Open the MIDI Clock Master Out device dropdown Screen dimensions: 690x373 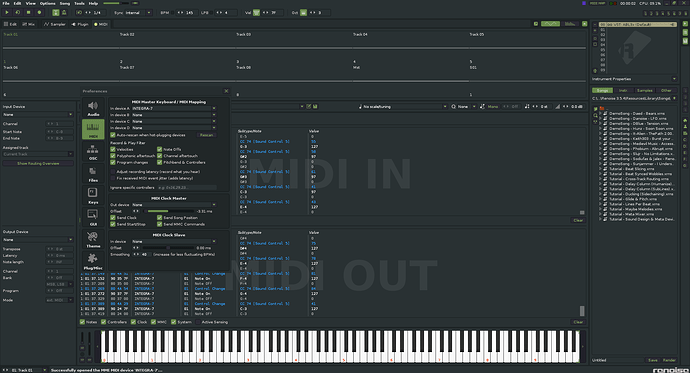174,205
